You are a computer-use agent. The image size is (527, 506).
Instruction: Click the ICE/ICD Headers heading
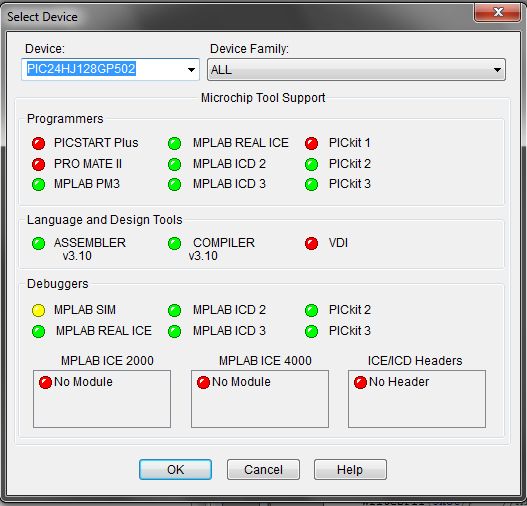coord(415,361)
